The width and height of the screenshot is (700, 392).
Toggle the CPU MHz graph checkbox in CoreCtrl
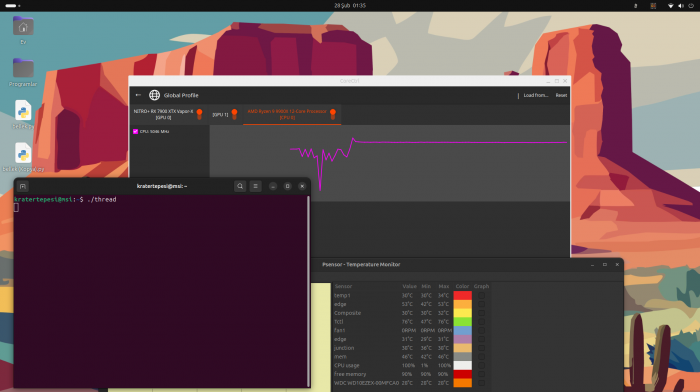click(x=135, y=131)
